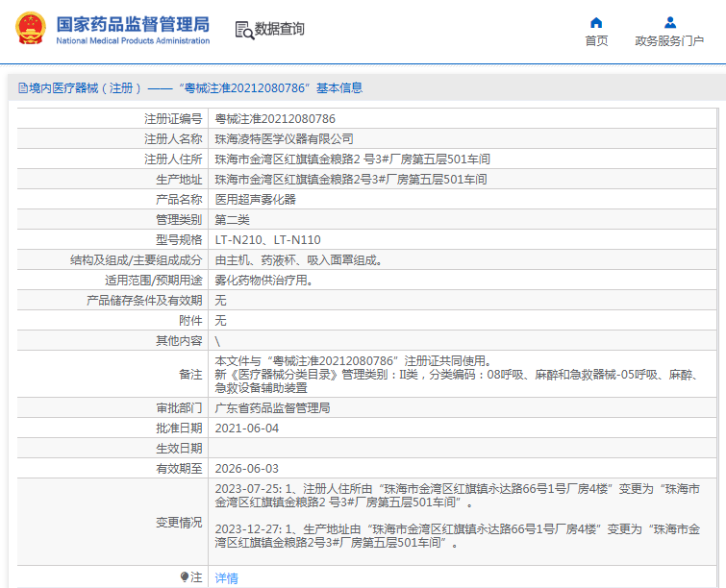Select model spec LT-N210、LT-N110
This screenshot has height=588, width=726.
click(x=267, y=239)
